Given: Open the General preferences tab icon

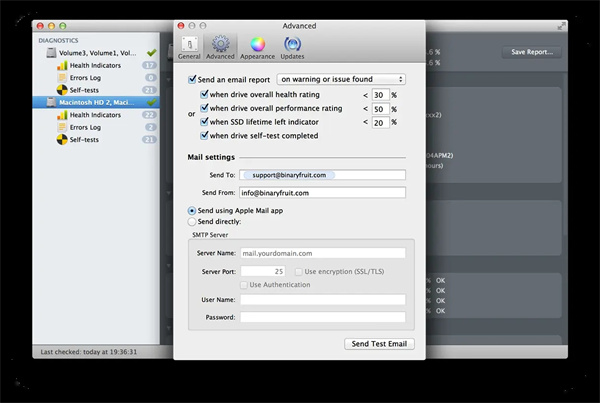Looking at the screenshot, I should tap(189, 44).
